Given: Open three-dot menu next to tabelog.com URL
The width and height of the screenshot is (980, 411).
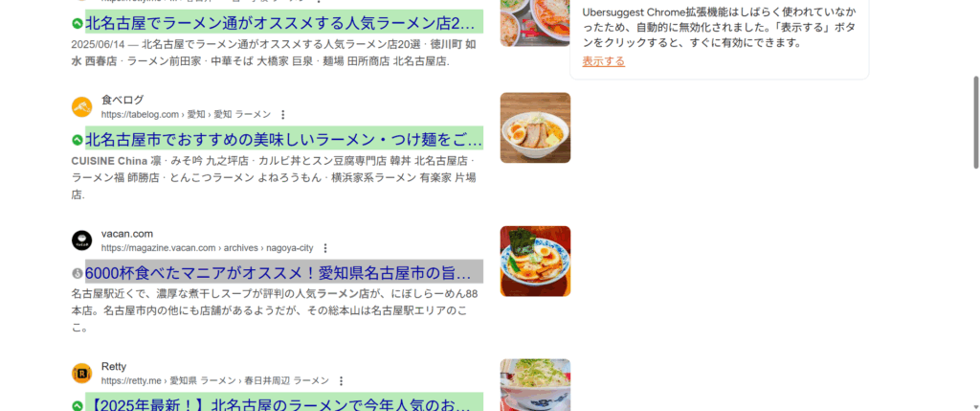Looking at the screenshot, I should pos(282,114).
